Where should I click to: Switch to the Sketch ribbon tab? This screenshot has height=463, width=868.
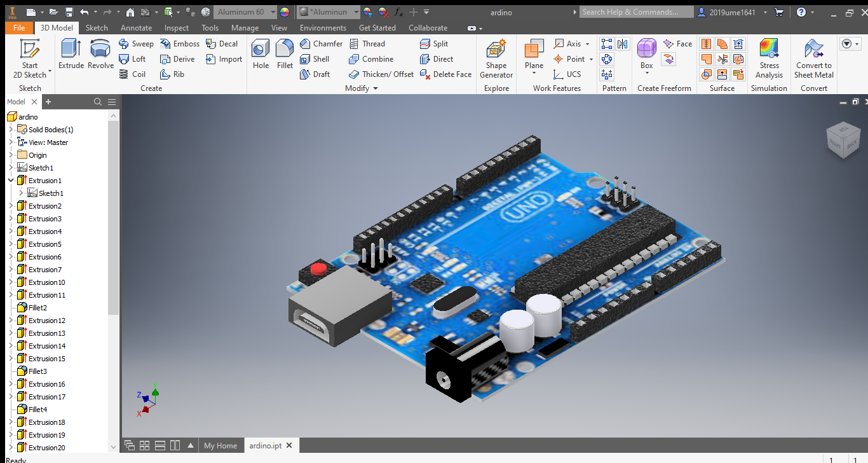(x=97, y=28)
